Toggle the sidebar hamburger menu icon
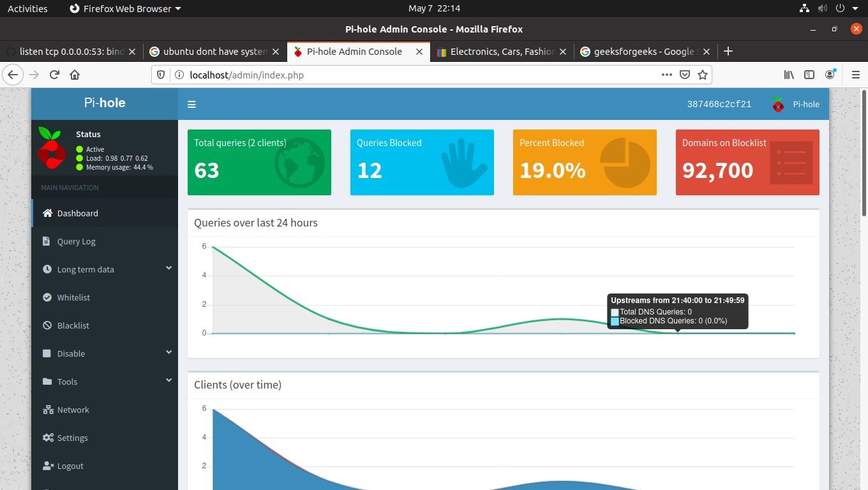This screenshot has width=868, height=490. click(x=191, y=105)
